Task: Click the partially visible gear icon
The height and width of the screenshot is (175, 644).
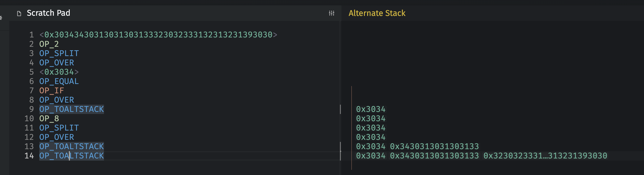Action: [x=1, y=18]
